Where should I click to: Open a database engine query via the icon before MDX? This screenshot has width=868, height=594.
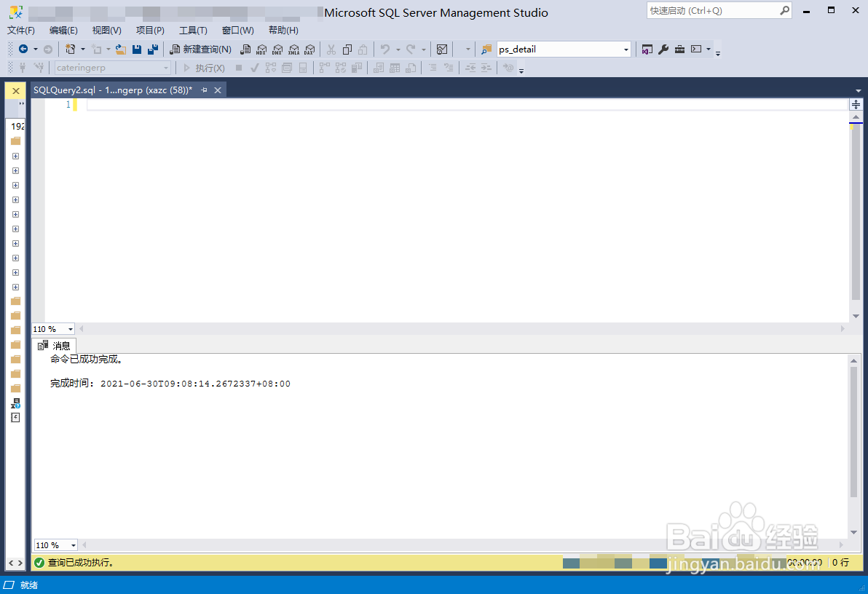pyautogui.click(x=245, y=49)
